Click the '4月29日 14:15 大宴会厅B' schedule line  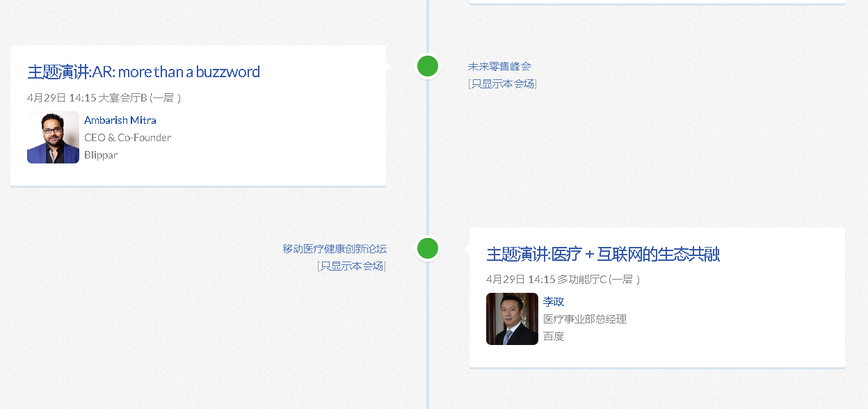point(104,98)
